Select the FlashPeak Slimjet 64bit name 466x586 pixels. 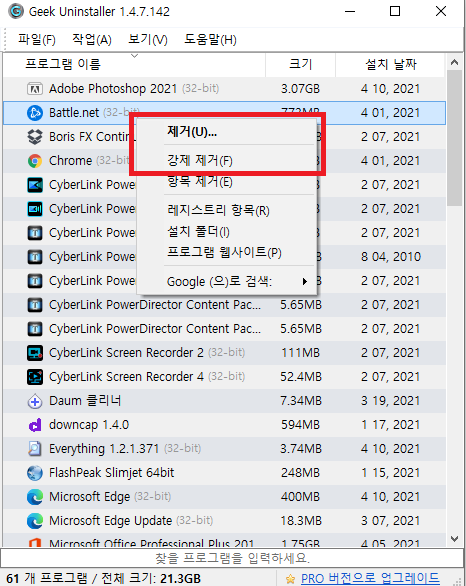[111, 473]
